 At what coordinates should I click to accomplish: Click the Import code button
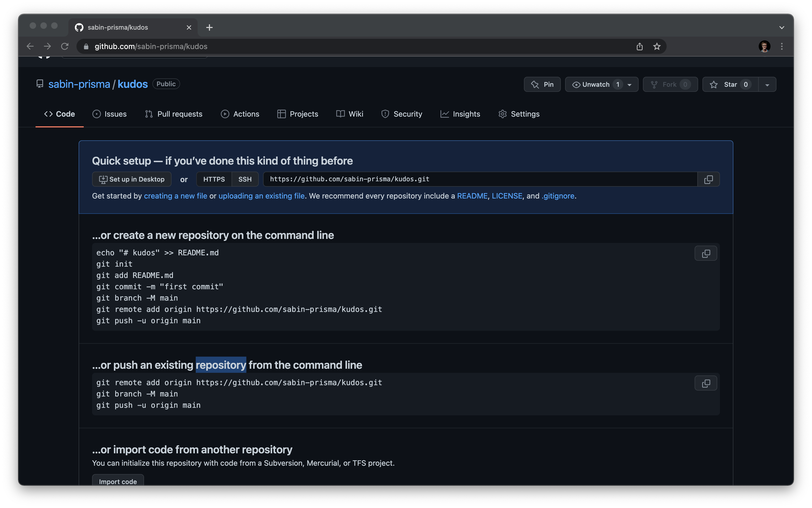pos(118,481)
